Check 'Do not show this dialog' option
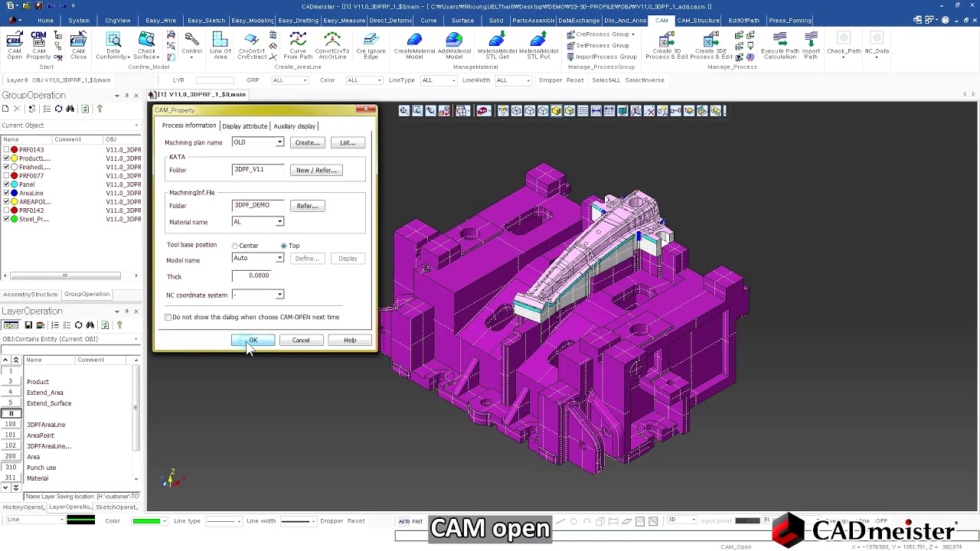980x551 pixels. 168,317
